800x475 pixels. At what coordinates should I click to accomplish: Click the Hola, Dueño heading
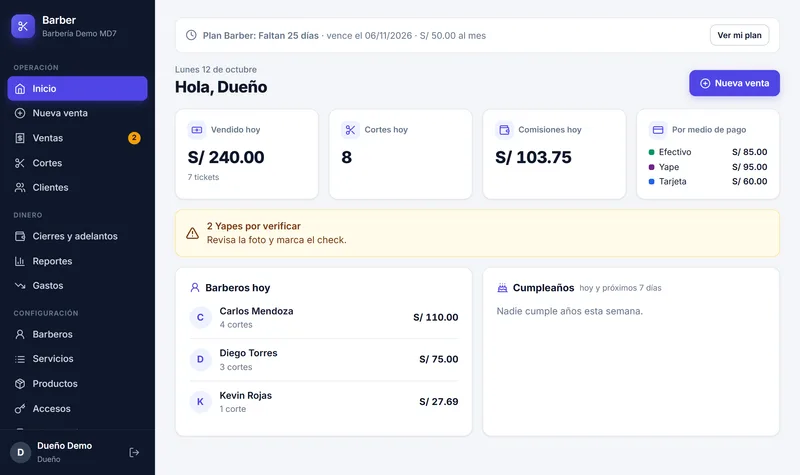[221, 87]
